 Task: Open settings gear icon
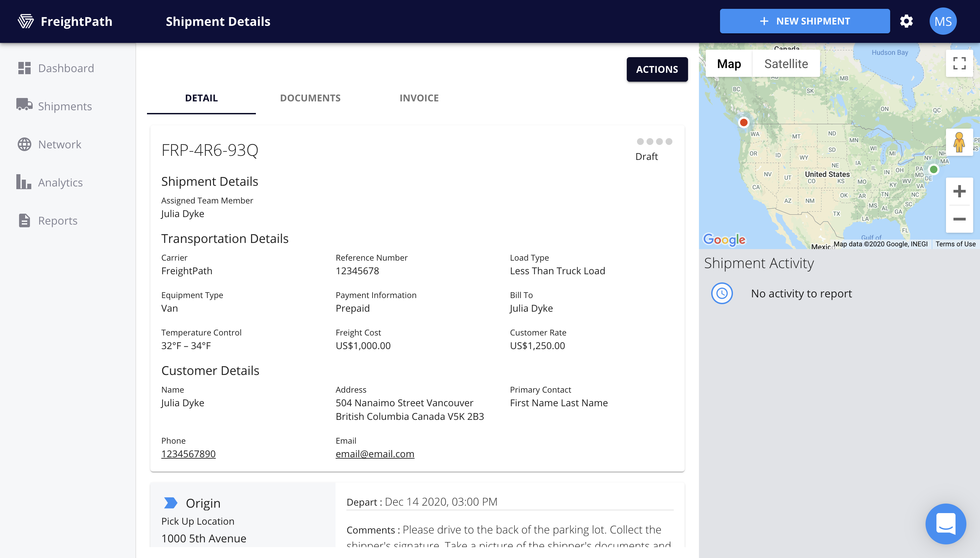point(906,21)
